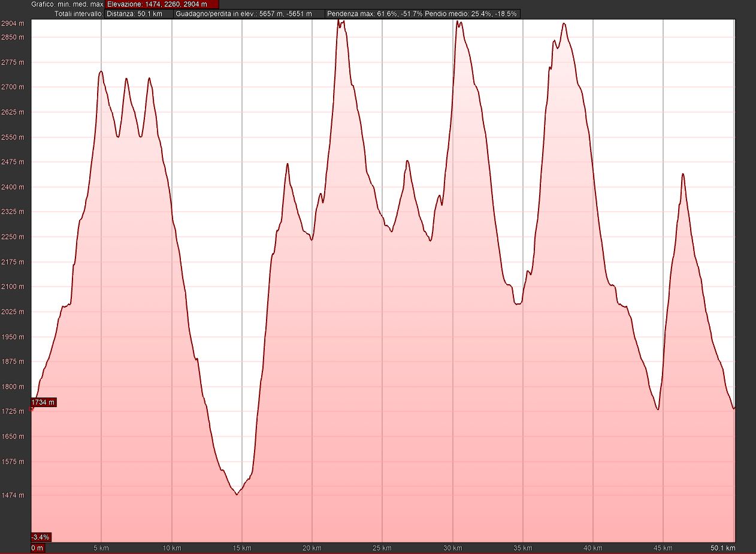Click the Grafico: min, med, max label
The width and height of the screenshot is (756, 554).
click(67, 4)
